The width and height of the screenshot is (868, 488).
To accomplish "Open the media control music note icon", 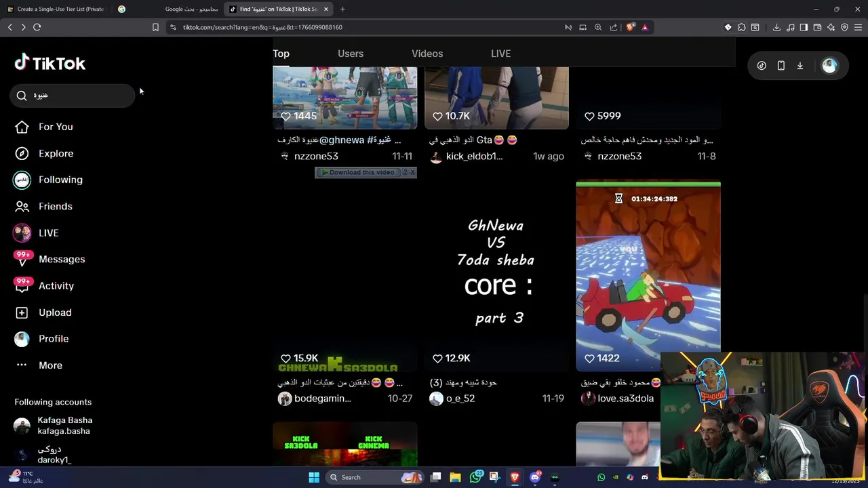I will (790, 27).
